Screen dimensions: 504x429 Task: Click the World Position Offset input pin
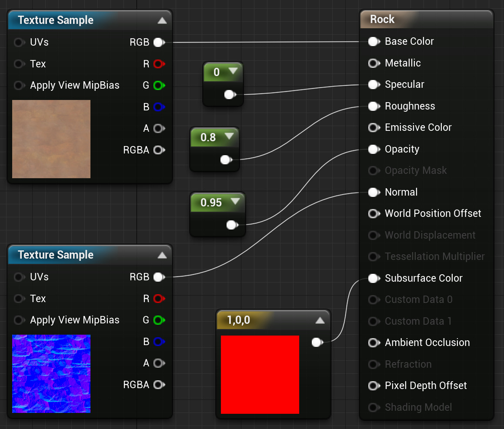point(373,214)
